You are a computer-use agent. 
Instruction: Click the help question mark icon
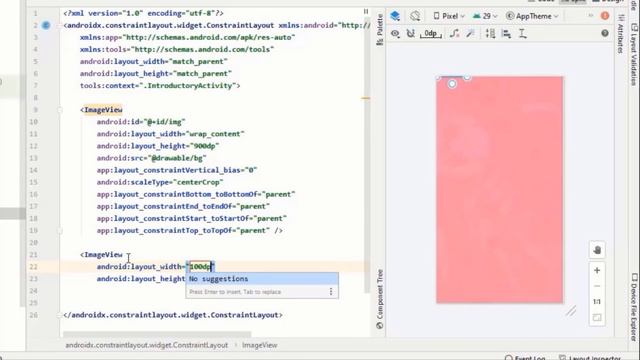pyautogui.click(x=605, y=33)
